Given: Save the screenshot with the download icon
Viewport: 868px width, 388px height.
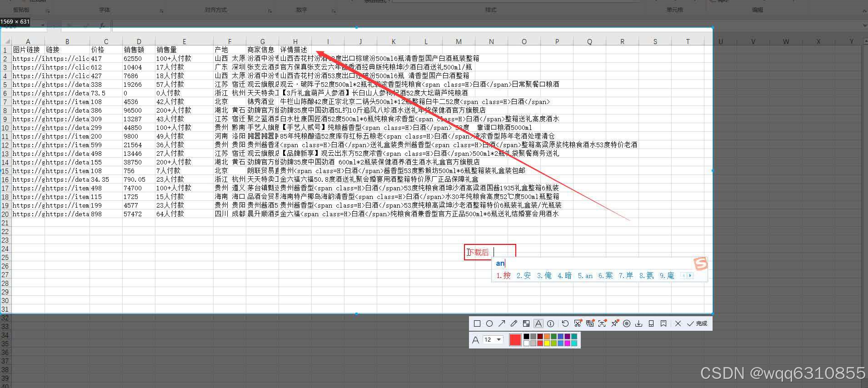Looking at the screenshot, I should 639,323.
